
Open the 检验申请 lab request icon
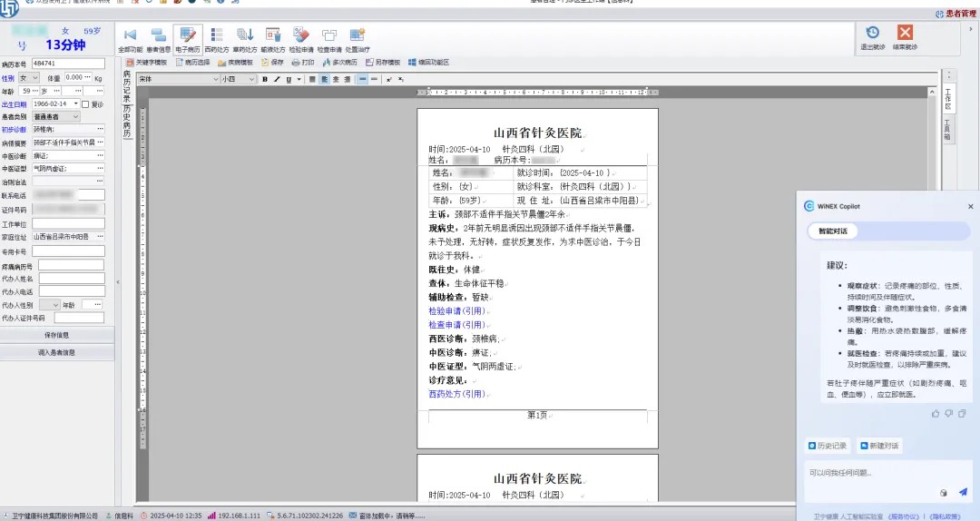tap(301, 40)
